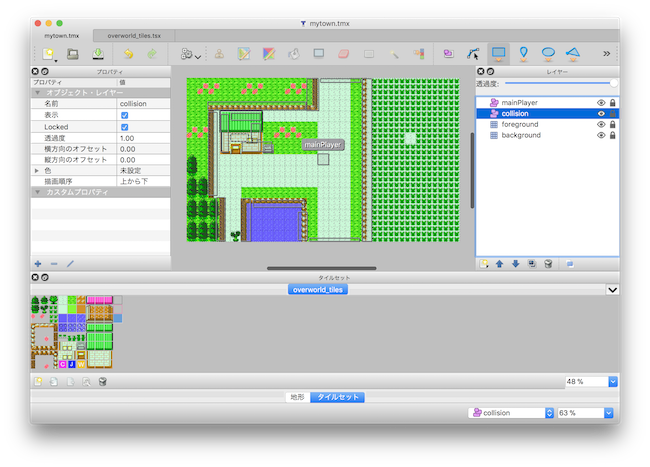Toggle lock on foreground layer

(613, 124)
